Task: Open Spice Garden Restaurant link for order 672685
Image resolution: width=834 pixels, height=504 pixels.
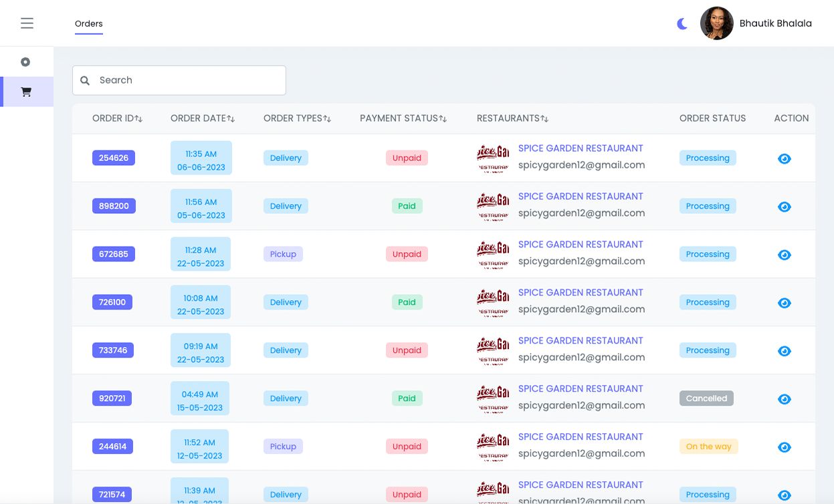Action: 581,245
